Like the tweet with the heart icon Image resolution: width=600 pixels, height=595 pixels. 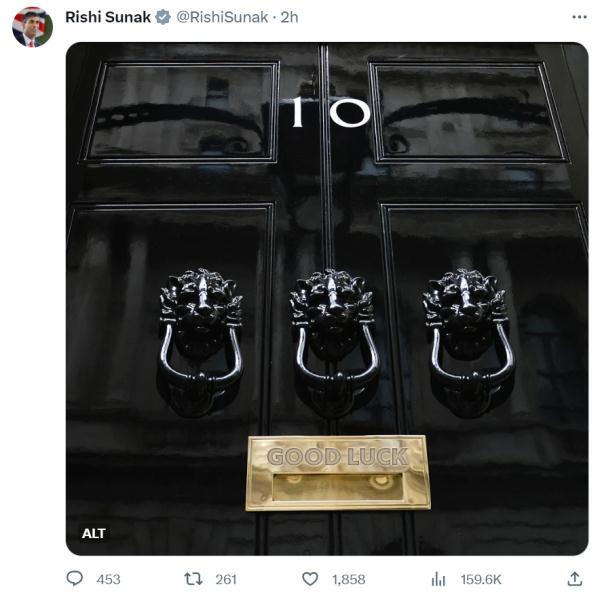(310, 578)
